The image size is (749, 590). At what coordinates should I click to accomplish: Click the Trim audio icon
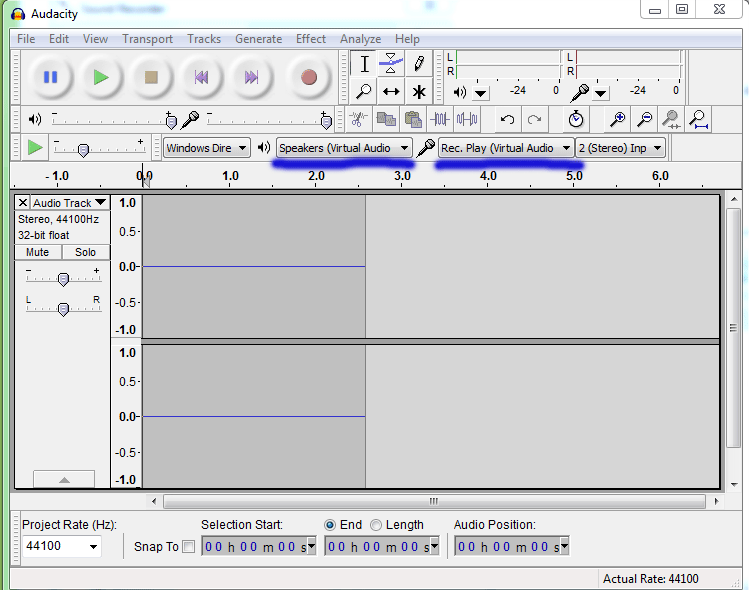point(440,119)
